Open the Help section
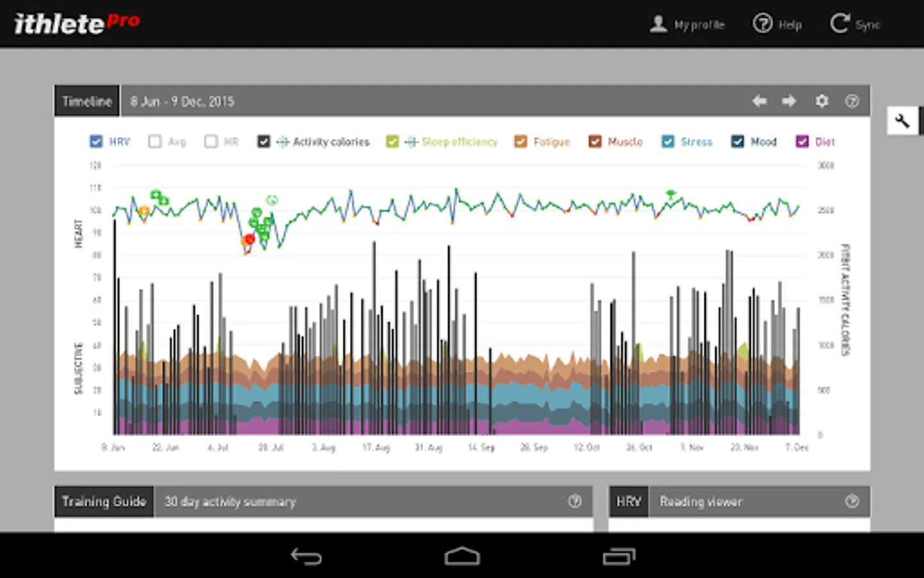Screen dimensions: 924x578 coord(777,24)
